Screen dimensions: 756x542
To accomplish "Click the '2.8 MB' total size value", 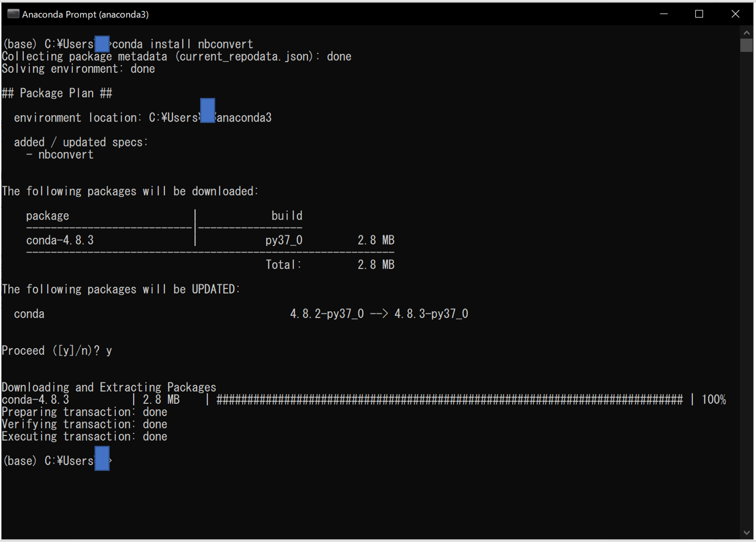I will click(376, 265).
